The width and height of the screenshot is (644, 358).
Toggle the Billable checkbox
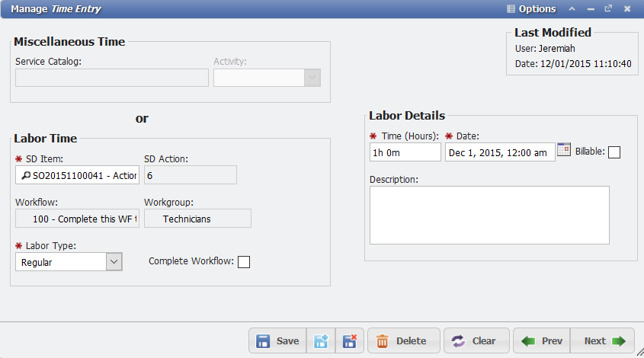click(614, 152)
